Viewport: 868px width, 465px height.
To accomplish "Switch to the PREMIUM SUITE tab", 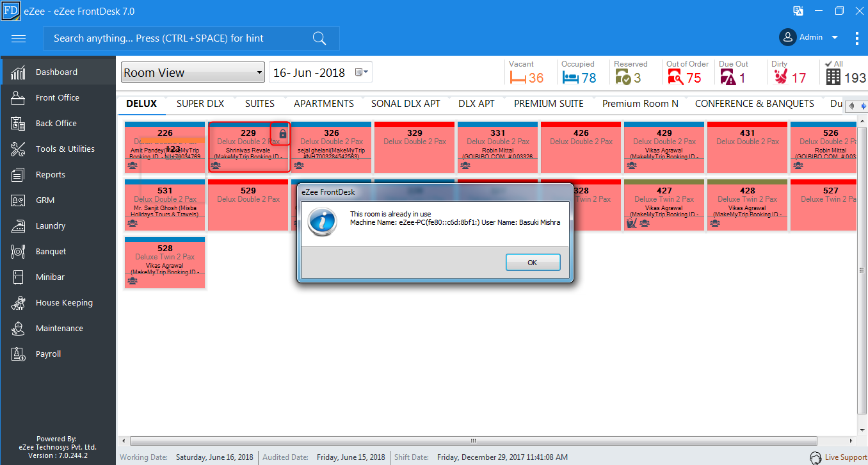I will tap(549, 104).
